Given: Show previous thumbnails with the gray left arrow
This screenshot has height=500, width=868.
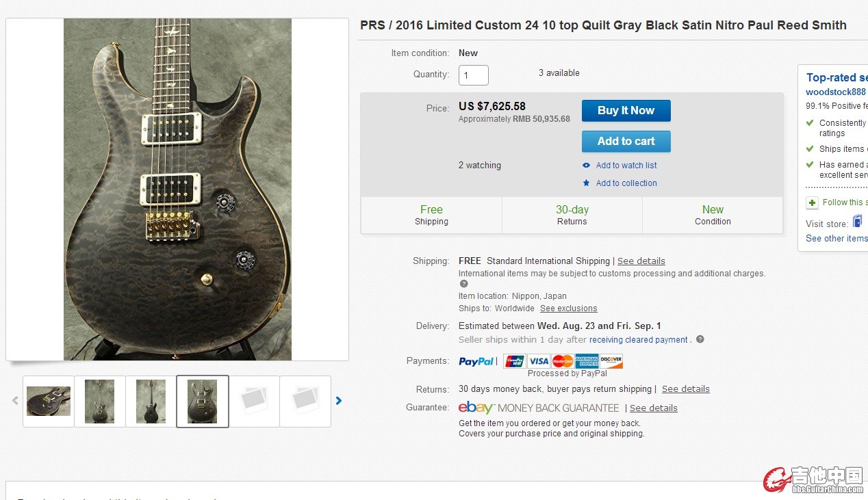Looking at the screenshot, I should point(15,401).
